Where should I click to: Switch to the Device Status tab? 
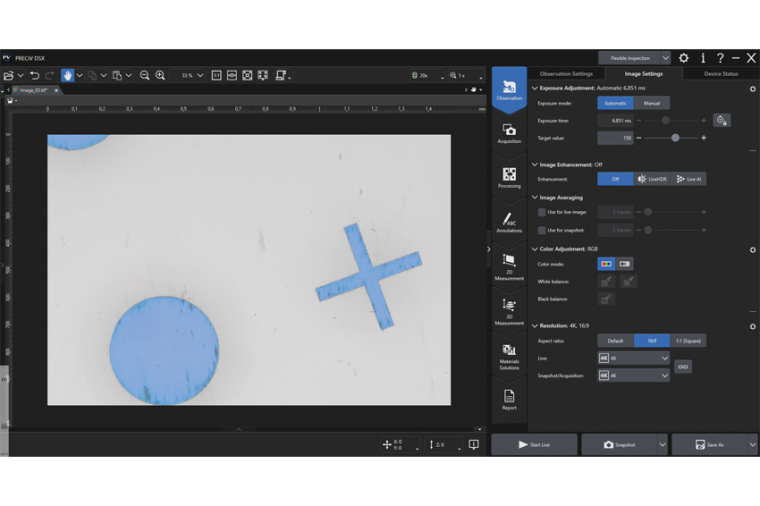(x=721, y=73)
